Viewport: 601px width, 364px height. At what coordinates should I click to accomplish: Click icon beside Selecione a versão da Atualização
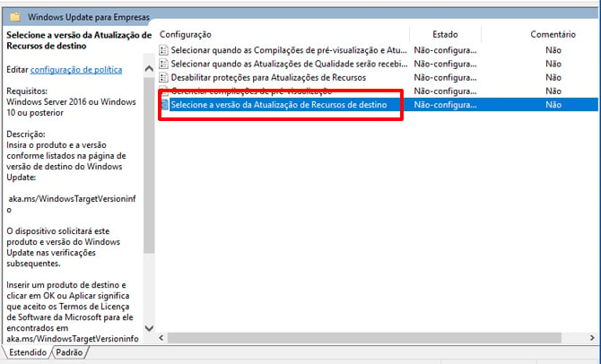[164, 105]
